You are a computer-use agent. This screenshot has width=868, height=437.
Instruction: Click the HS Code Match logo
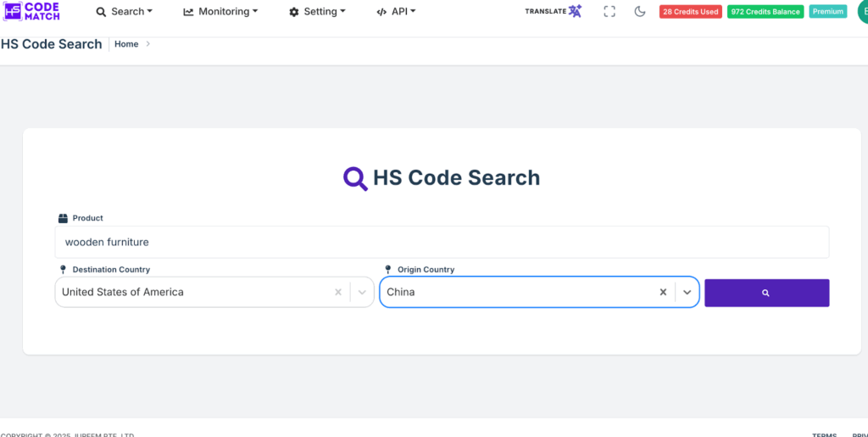[x=31, y=11]
